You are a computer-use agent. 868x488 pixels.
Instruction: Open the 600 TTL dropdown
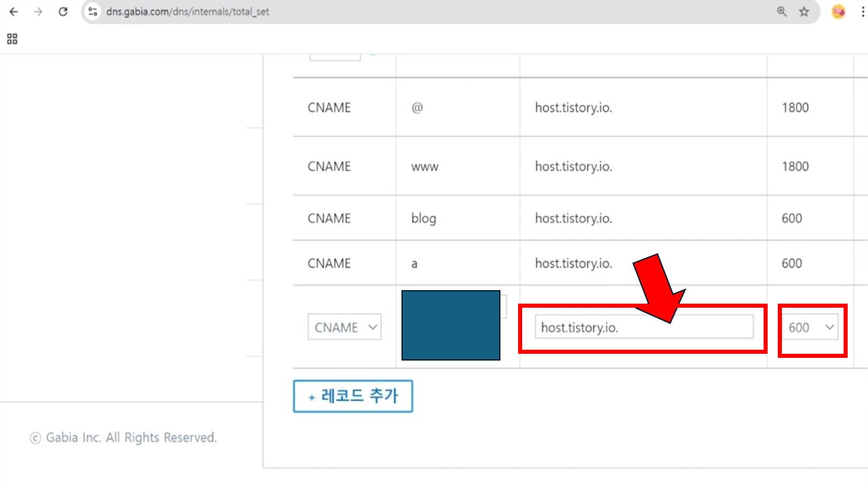810,327
